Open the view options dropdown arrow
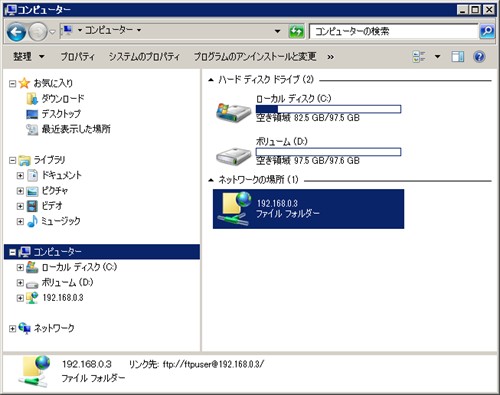500x395 pixels. pos(437,57)
